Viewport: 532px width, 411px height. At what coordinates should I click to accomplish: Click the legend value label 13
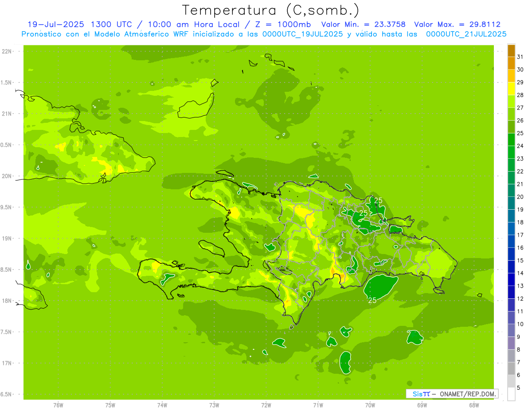520,286
